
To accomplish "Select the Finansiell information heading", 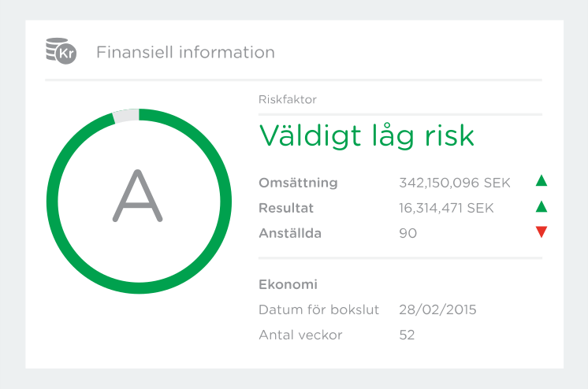I will 185,53.
